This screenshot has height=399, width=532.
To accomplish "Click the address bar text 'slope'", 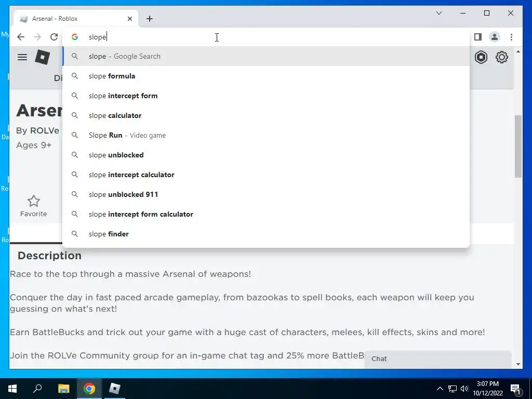I will (x=97, y=37).
